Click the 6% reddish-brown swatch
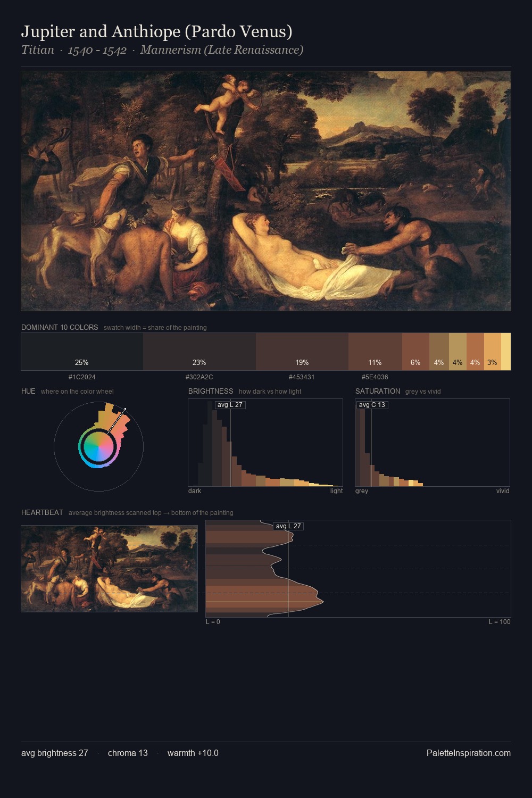This screenshot has width=532, height=798. [x=415, y=352]
